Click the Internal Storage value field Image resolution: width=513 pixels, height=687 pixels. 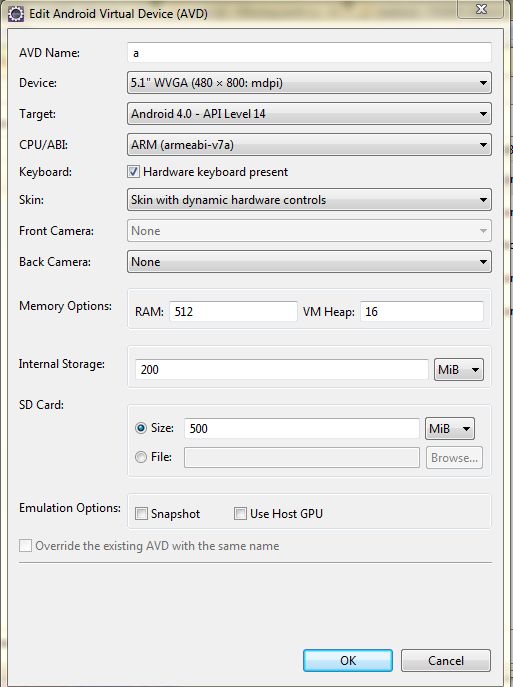(282, 369)
